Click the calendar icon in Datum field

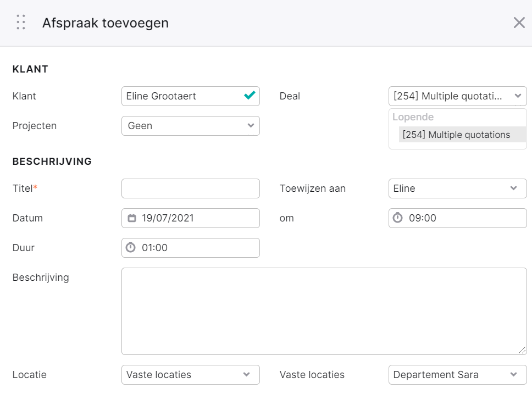coord(132,218)
